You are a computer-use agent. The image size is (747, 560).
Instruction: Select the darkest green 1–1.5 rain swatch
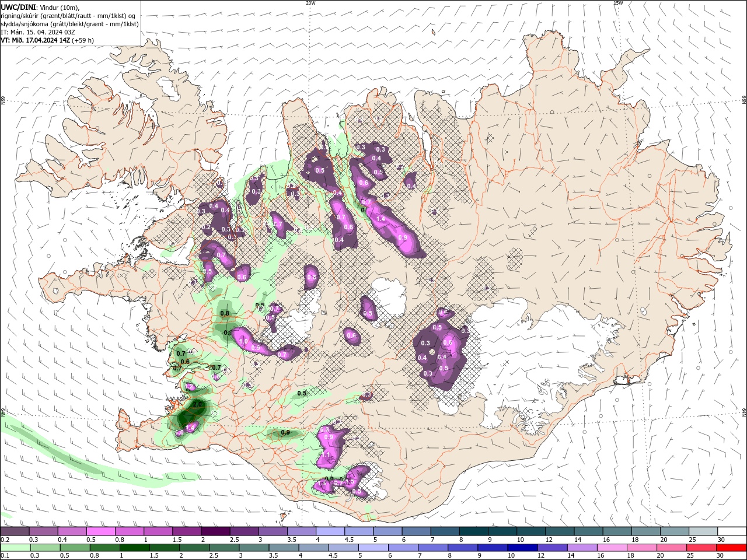pos(134,548)
